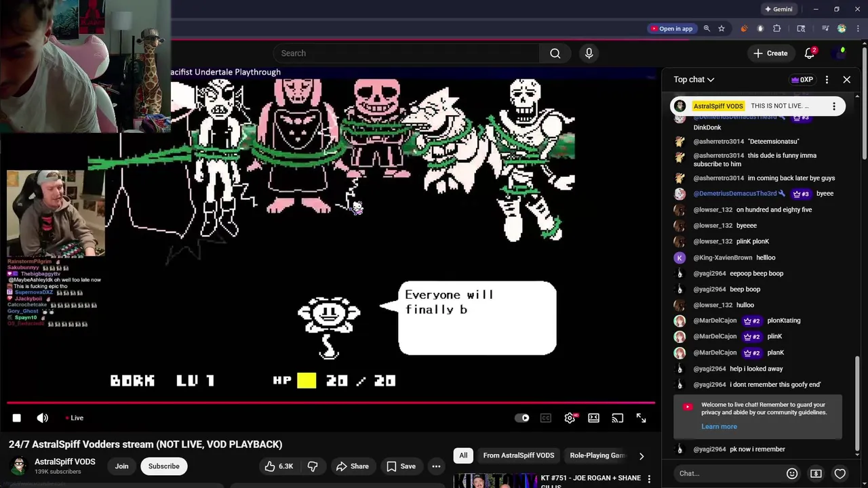Click the search magnifier button

pos(555,53)
